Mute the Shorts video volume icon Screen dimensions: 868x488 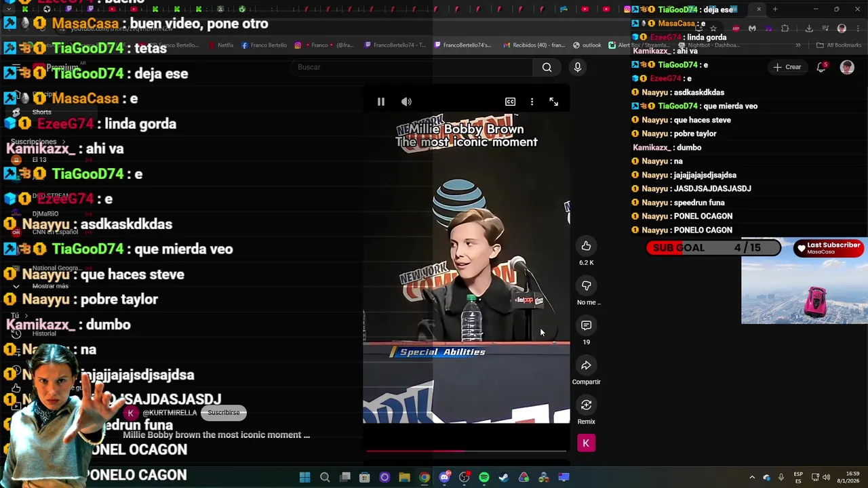pyautogui.click(x=406, y=102)
